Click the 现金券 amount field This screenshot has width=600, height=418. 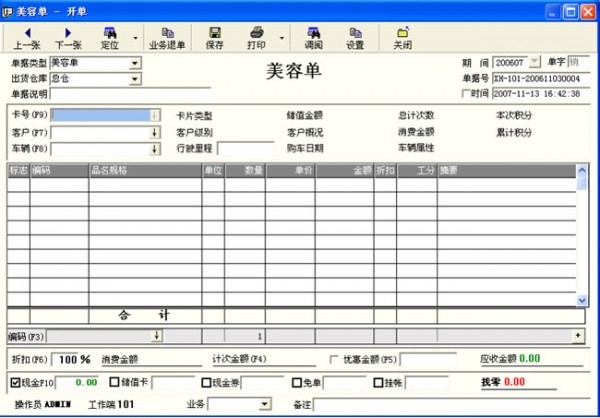pos(262,382)
